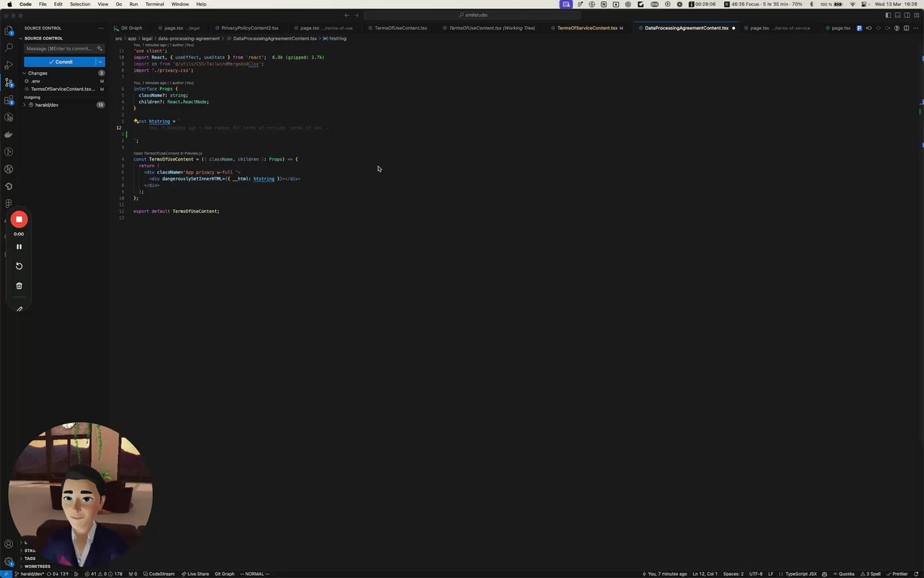Image resolution: width=924 pixels, height=578 pixels.
Task: Click harald/dev* branch in status bar
Action: [x=30, y=574]
